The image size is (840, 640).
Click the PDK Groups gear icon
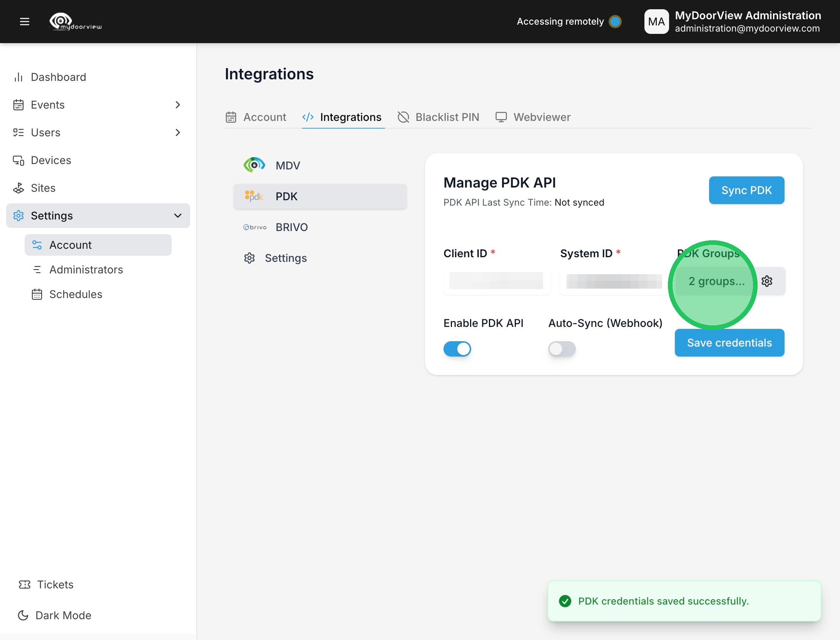pos(767,281)
